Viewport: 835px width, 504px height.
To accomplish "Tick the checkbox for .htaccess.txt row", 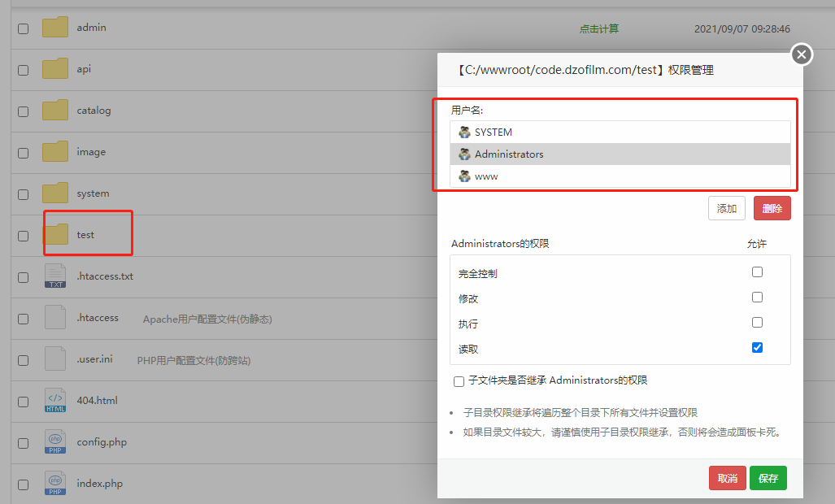I will pyautogui.click(x=24, y=278).
